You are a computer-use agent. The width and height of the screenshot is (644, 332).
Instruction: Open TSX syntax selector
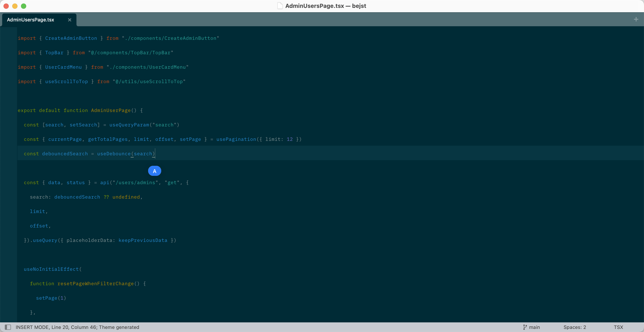(x=618, y=327)
